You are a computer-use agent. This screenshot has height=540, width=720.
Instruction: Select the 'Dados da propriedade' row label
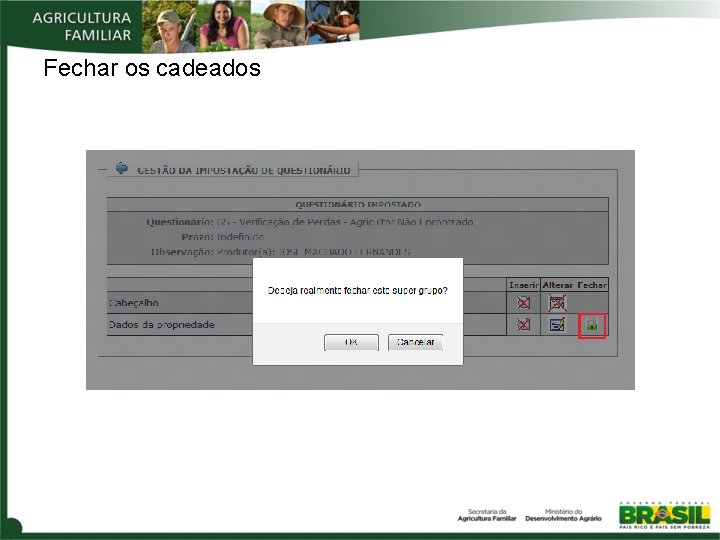pos(162,325)
